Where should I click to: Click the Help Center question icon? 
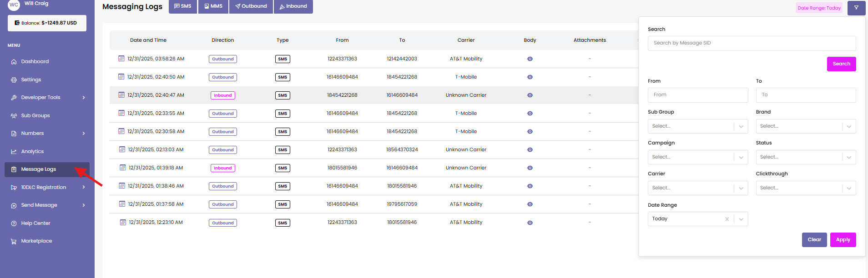point(14,223)
